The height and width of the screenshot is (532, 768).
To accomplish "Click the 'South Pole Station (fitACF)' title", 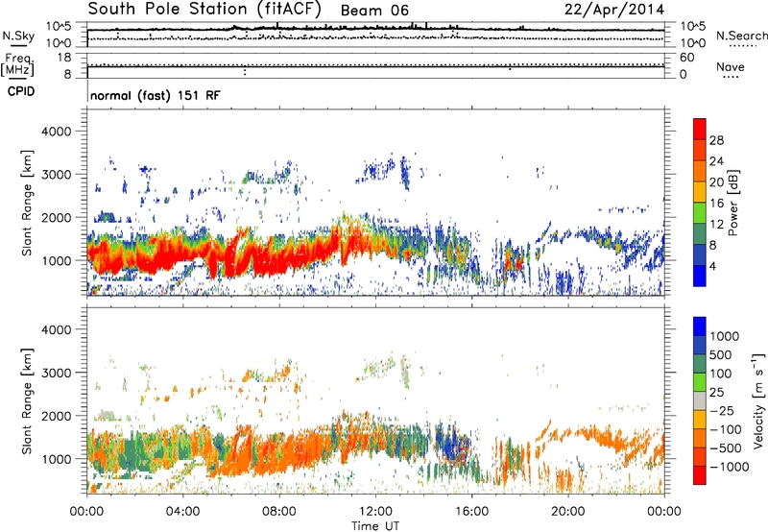I will coord(204,10).
